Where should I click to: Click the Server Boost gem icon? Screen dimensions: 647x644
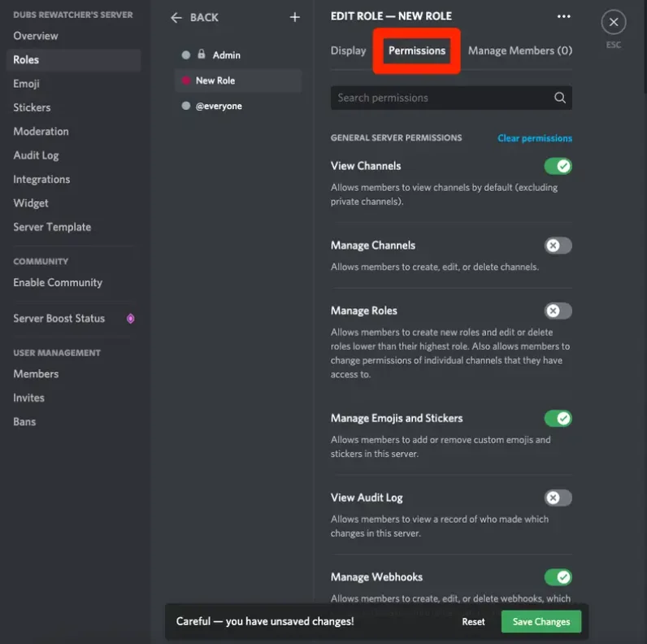[130, 319]
